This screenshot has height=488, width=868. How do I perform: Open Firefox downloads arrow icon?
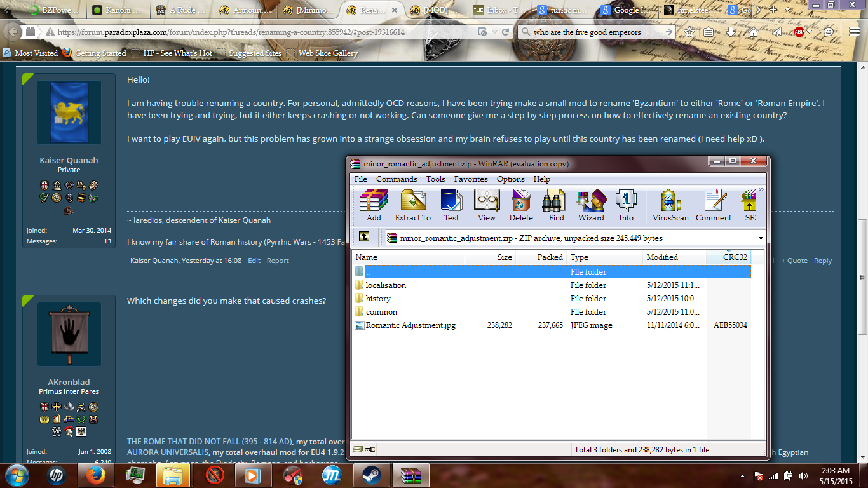731,32
